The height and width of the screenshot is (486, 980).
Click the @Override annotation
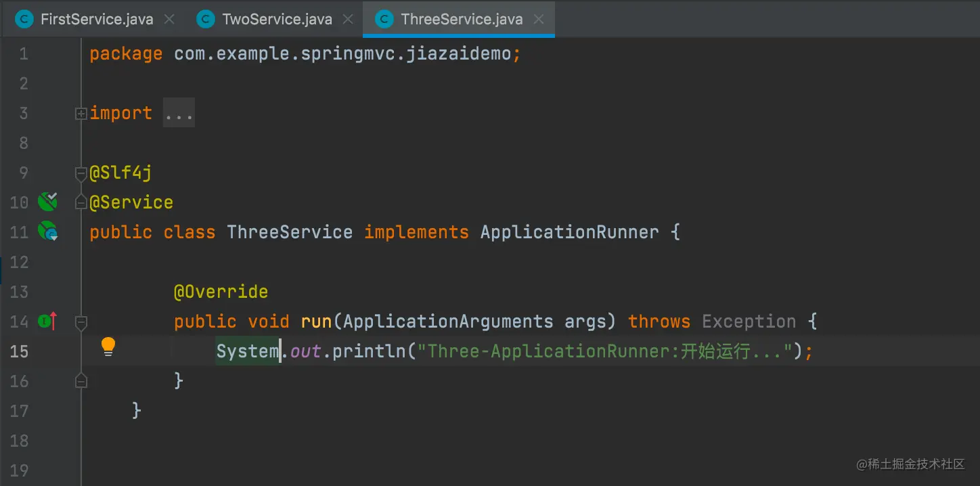(x=221, y=292)
